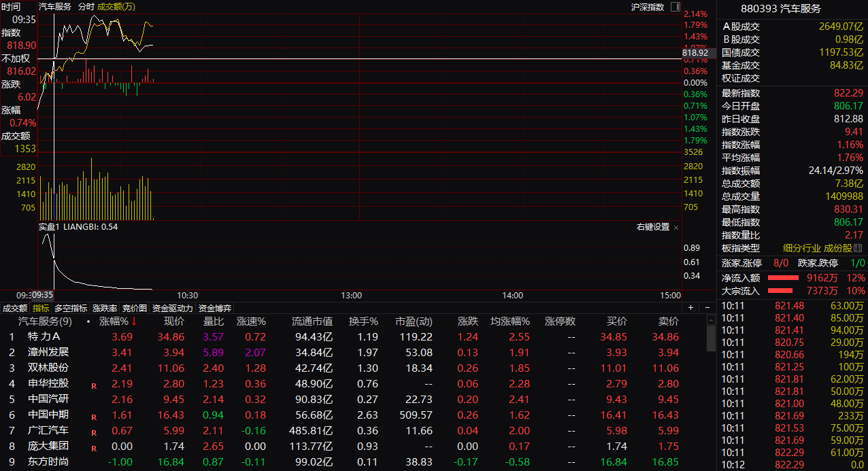
Task: Click the split-screen icon beside 沪深指数
Action: tap(675, 7)
